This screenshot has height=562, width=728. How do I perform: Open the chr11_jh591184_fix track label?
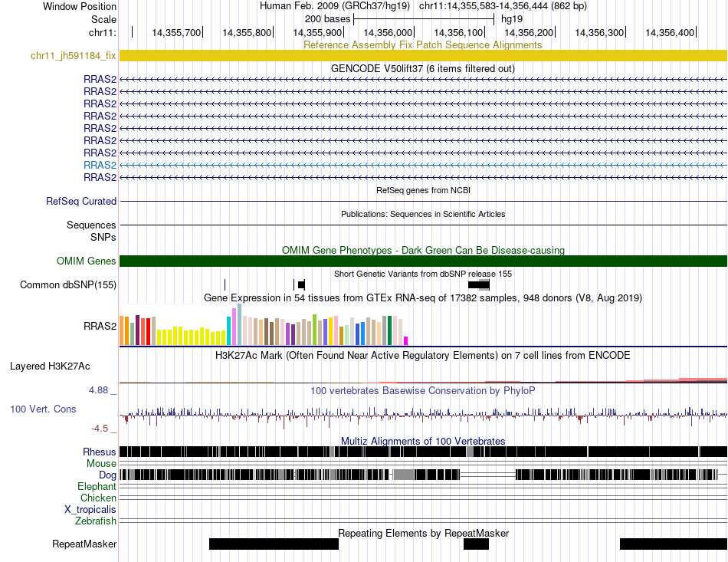pos(74,56)
